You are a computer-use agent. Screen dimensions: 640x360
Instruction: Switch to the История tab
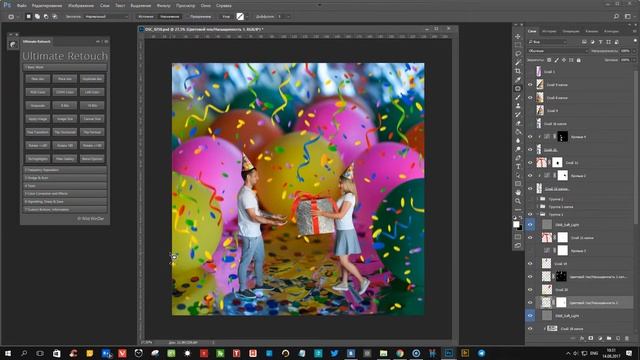pos(549,31)
